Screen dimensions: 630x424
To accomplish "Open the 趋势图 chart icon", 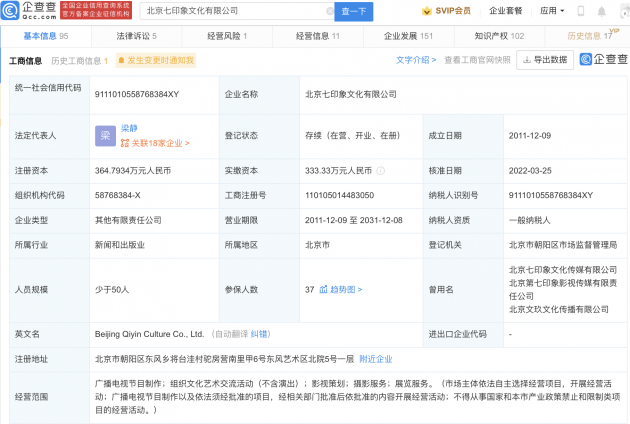I will tap(323, 289).
